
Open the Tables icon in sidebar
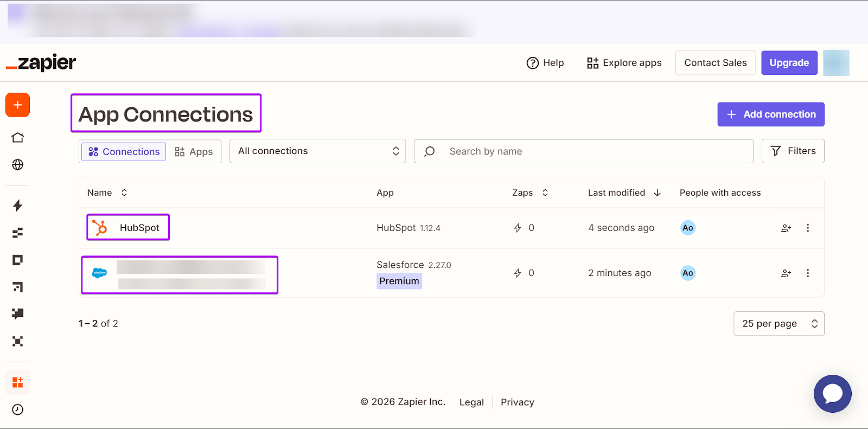[17, 233]
